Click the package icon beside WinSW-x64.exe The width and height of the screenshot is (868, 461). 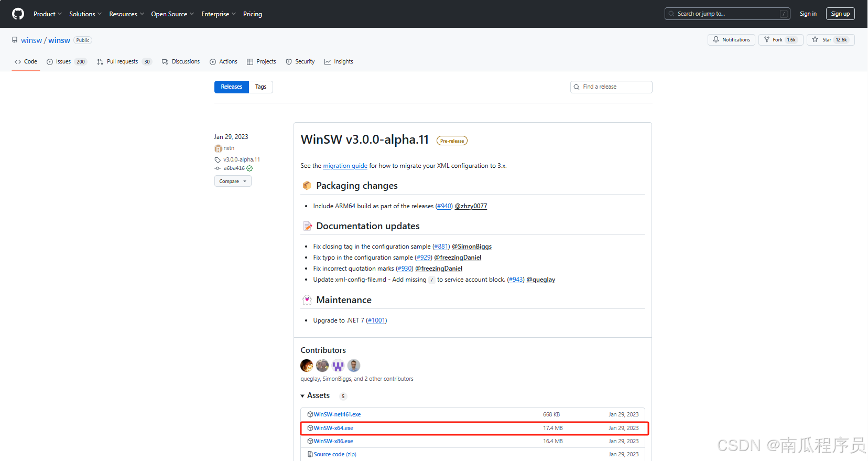tap(310, 428)
